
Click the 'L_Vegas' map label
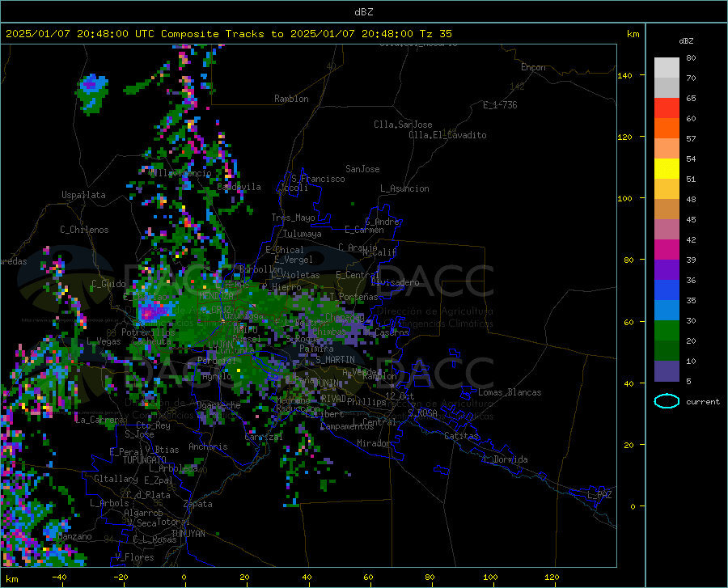104,341
